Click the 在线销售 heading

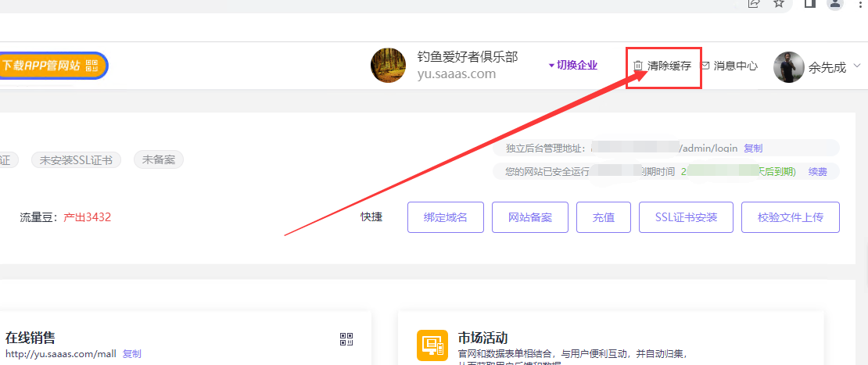coord(30,338)
